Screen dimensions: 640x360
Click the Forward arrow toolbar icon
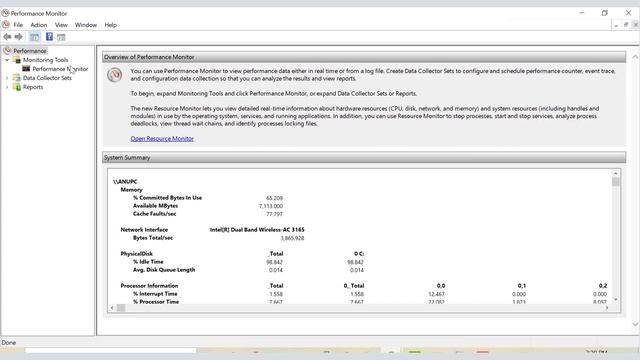click(x=19, y=37)
